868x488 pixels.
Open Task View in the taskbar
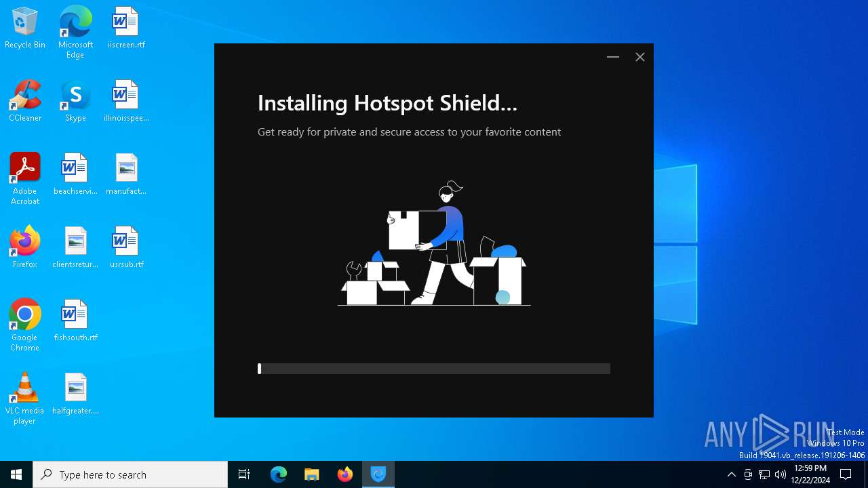(x=244, y=474)
